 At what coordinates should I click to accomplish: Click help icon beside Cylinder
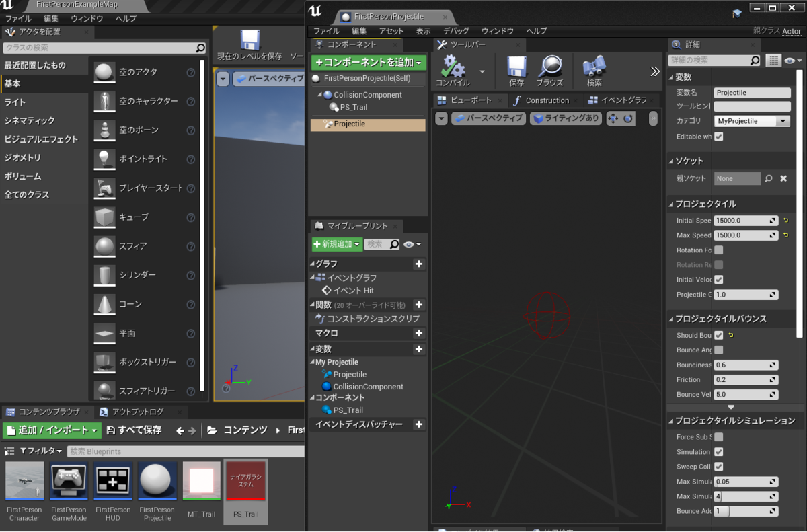pyautogui.click(x=191, y=275)
